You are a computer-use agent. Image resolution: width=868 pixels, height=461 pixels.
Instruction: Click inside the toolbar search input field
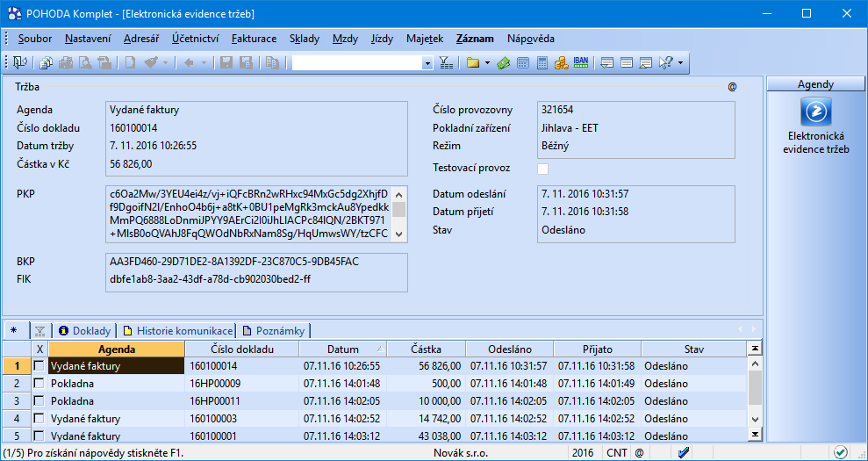coord(356,63)
